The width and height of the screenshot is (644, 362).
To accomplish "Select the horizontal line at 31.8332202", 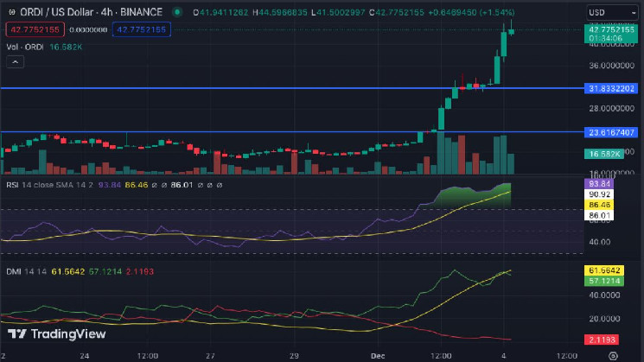I will (x=291, y=88).
